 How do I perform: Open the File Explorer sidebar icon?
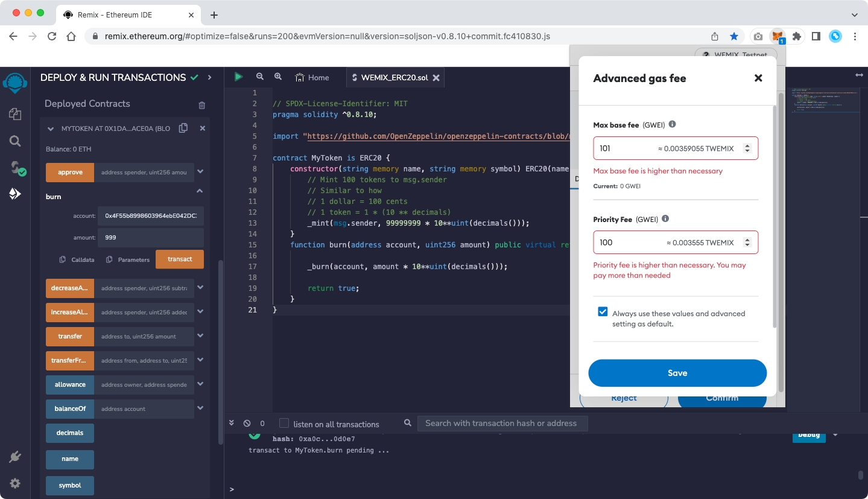tap(15, 114)
